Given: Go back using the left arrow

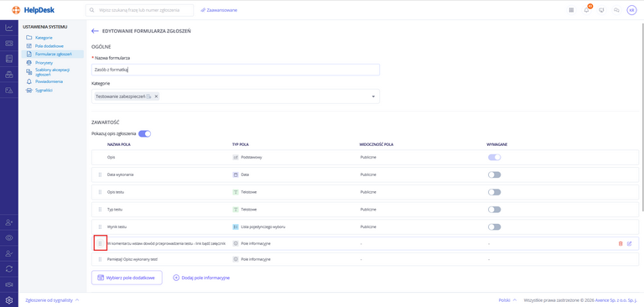Looking at the screenshot, I should [95, 31].
